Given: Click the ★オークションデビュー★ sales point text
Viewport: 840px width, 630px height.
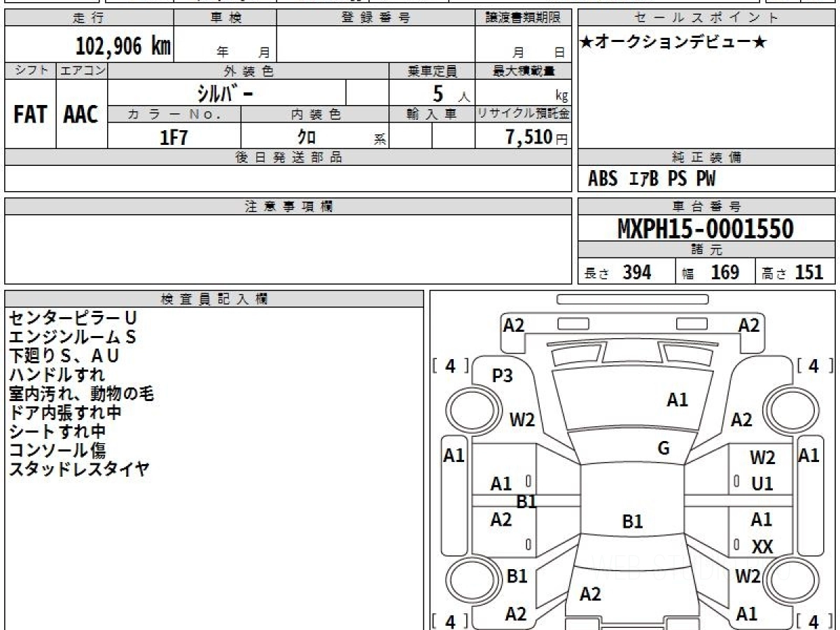Looking at the screenshot, I should click(673, 43).
